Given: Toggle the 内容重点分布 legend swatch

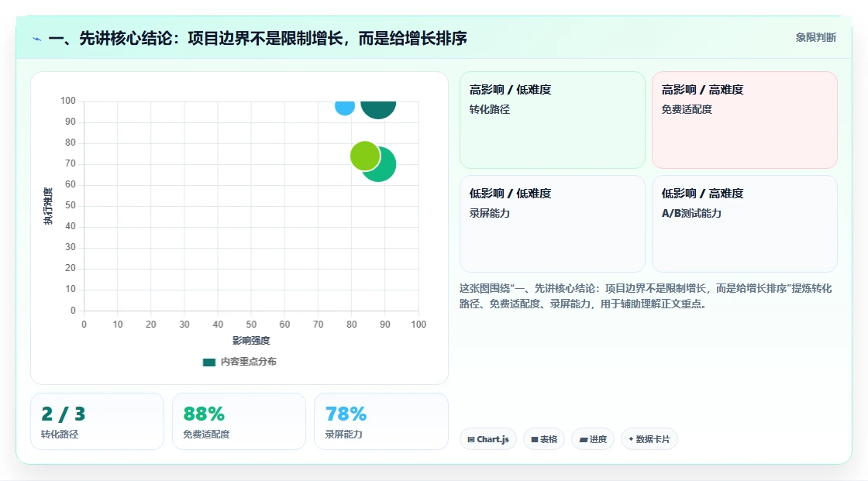Looking at the screenshot, I should 208,362.
